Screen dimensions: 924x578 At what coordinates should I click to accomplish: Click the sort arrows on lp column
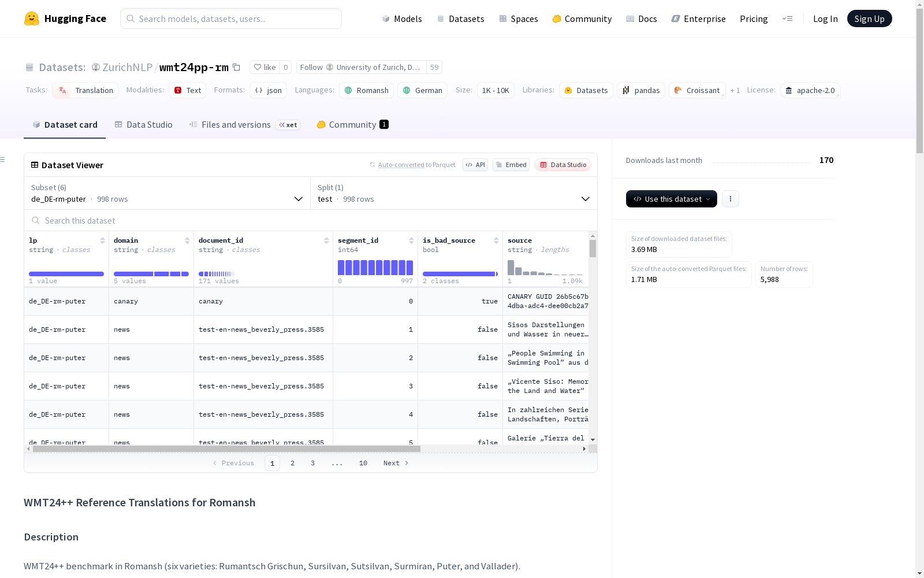pyautogui.click(x=102, y=240)
